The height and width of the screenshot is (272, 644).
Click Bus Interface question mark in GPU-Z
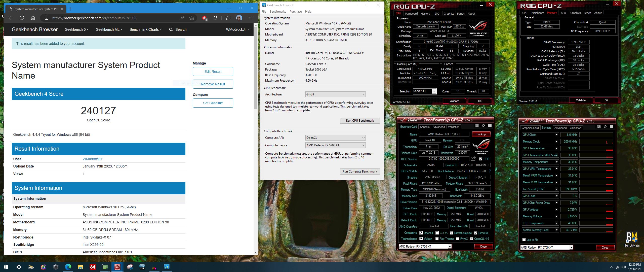pos(490,171)
